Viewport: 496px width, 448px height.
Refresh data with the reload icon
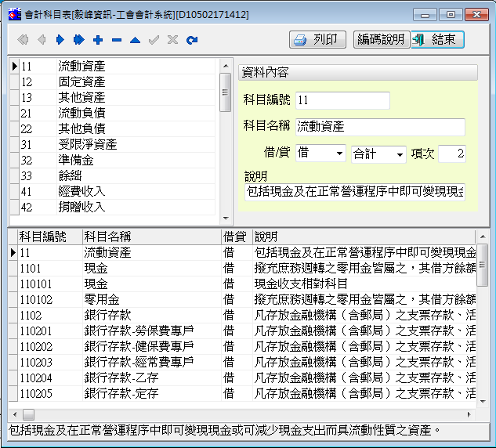192,39
